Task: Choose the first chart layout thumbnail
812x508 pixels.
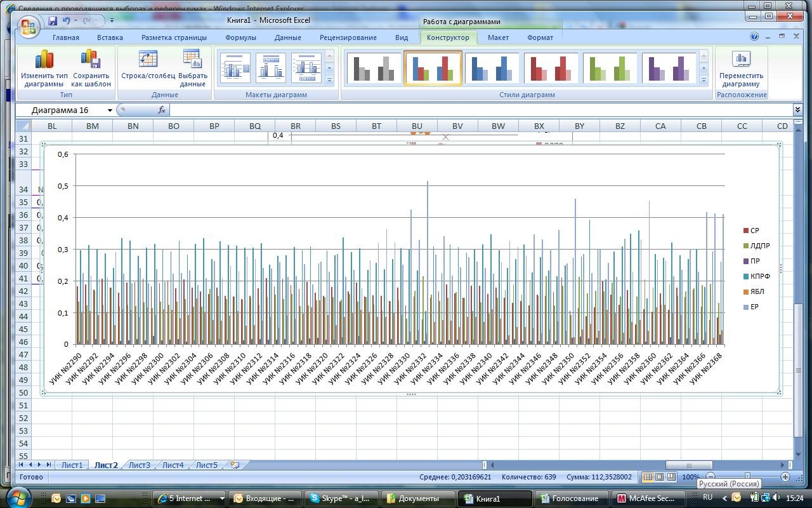Action: click(x=235, y=67)
